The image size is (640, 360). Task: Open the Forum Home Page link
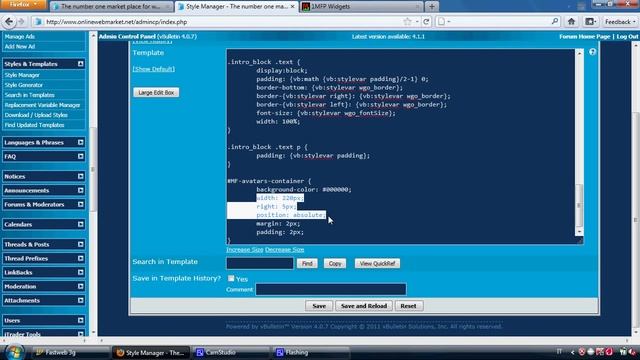(x=584, y=36)
